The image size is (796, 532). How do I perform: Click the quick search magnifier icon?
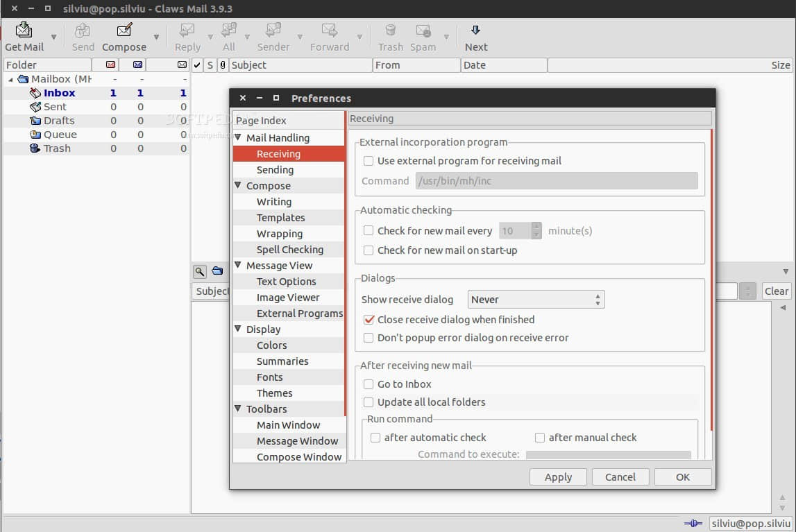(199, 271)
